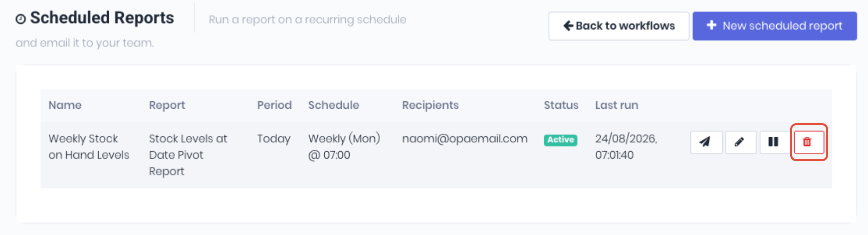Create a new scheduled report

tap(775, 26)
